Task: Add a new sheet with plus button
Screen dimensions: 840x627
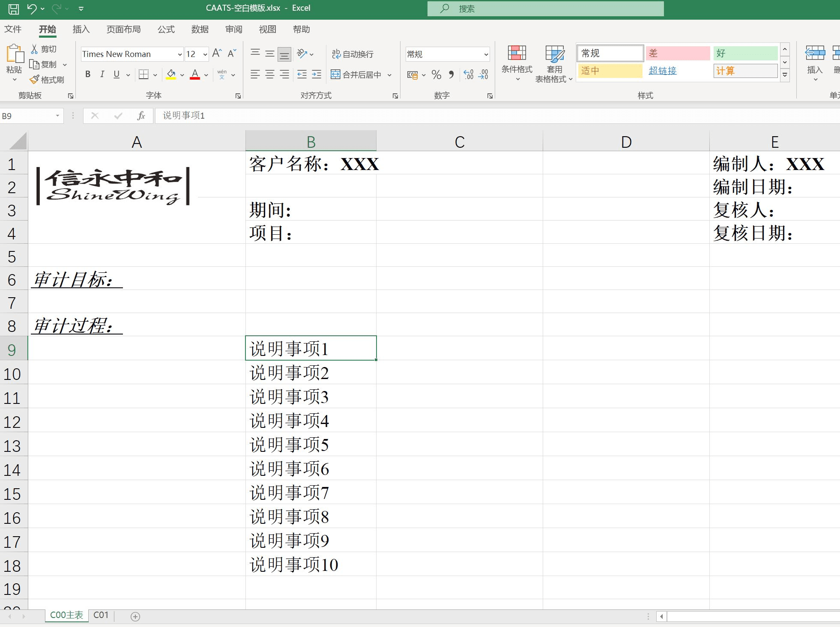Action: pos(135,616)
